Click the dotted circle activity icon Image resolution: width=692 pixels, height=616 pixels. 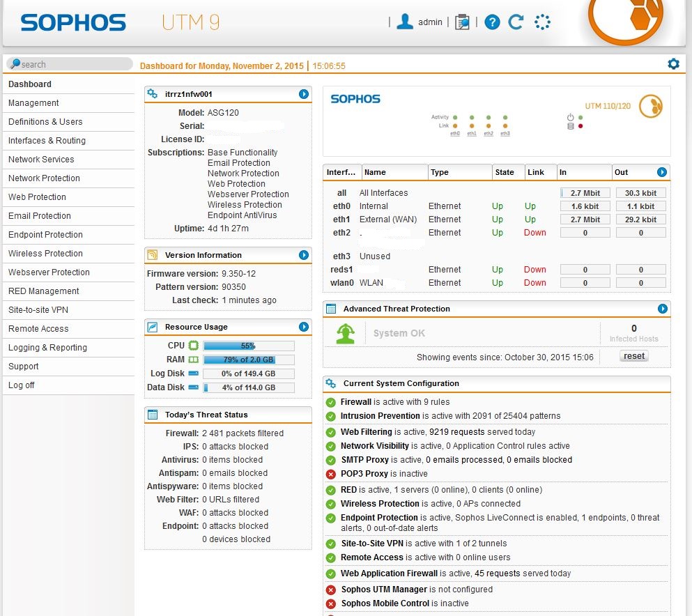coord(542,22)
